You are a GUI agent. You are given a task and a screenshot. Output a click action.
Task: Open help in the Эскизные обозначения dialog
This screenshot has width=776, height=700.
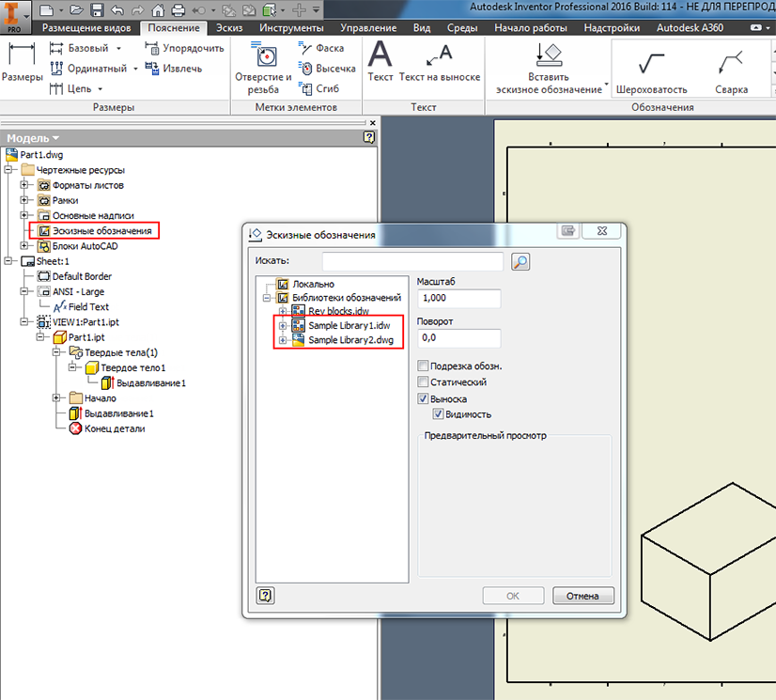click(x=266, y=595)
